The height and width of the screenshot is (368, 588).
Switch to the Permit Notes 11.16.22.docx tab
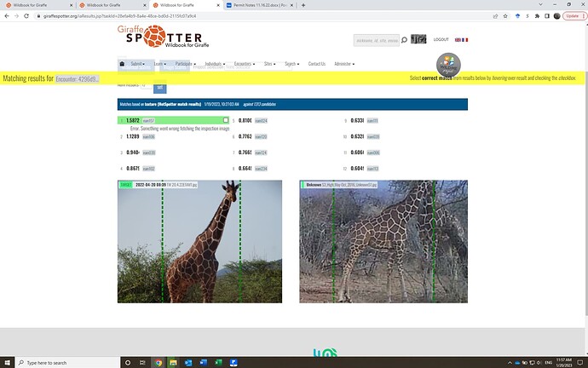tap(260, 5)
